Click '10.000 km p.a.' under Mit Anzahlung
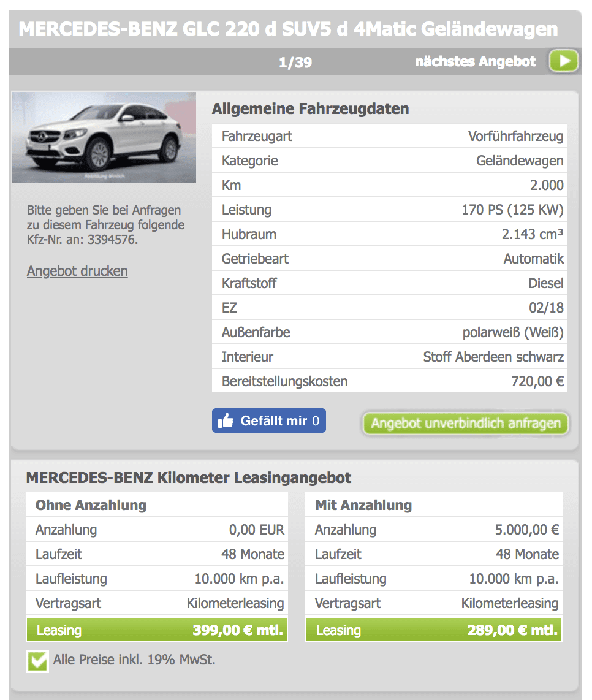Viewport: 592px width, 700px height. click(x=514, y=579)
